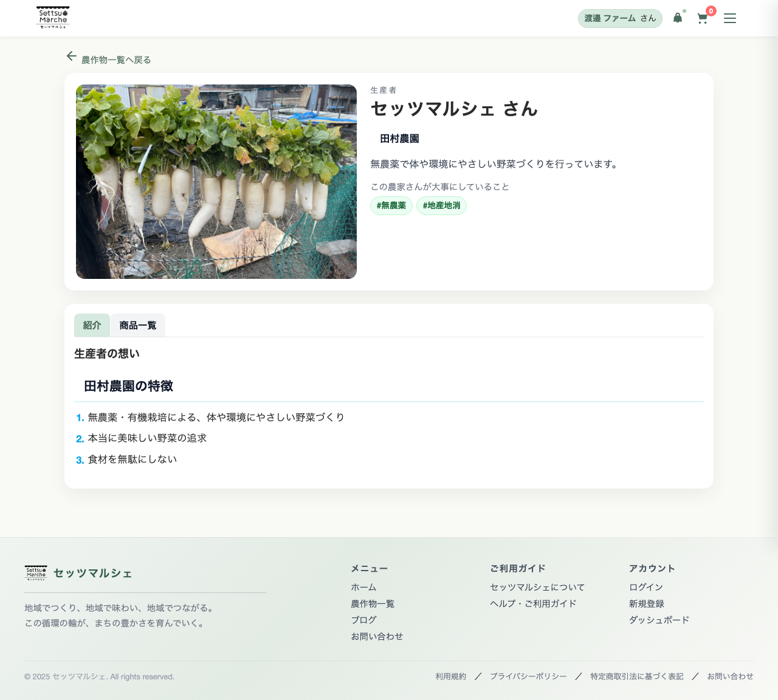Viewport: 778px width, 700px height.
Task: Open the notification bell
Action: pyautogui.click(x=678, y=18)
